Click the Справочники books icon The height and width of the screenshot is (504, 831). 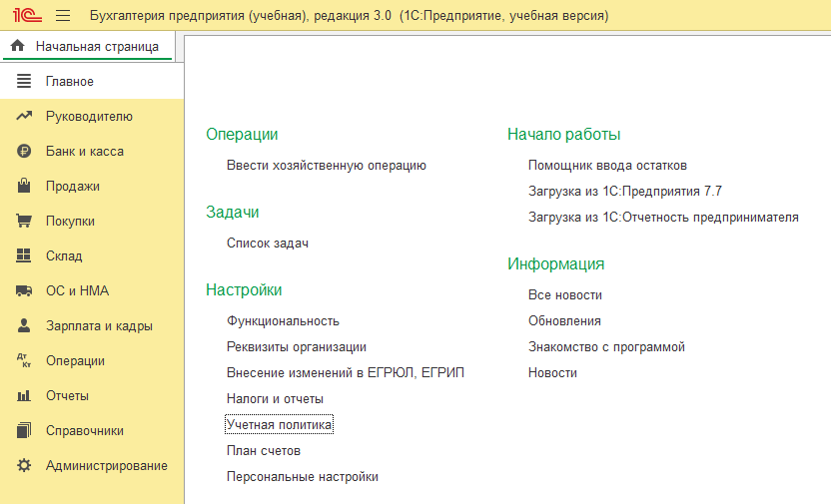click(x=24, y=430)
